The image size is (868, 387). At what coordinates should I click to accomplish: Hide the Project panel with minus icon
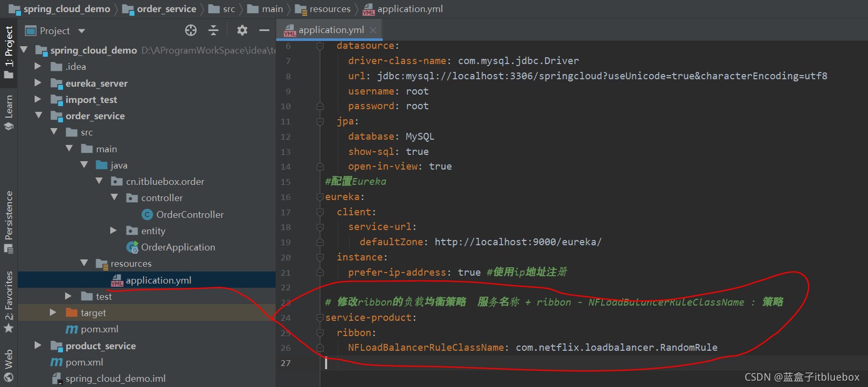tap(264, 30)
